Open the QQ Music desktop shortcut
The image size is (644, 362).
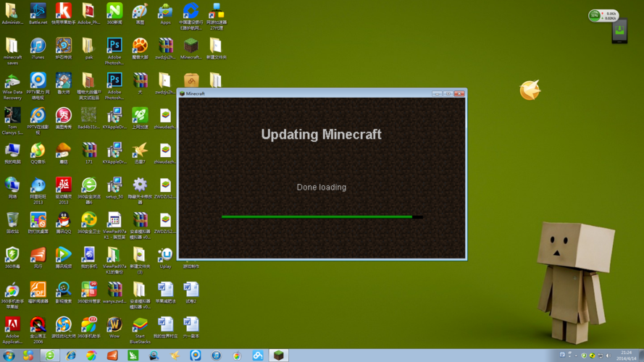coord(38,153)
